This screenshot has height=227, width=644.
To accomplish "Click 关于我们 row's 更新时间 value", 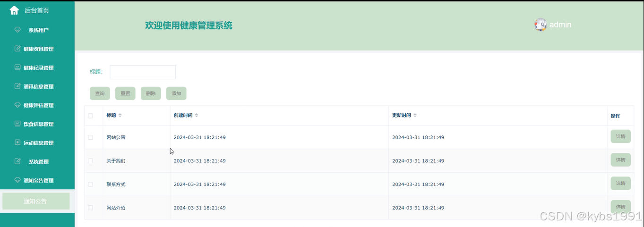I will click(x=418, y=161).
